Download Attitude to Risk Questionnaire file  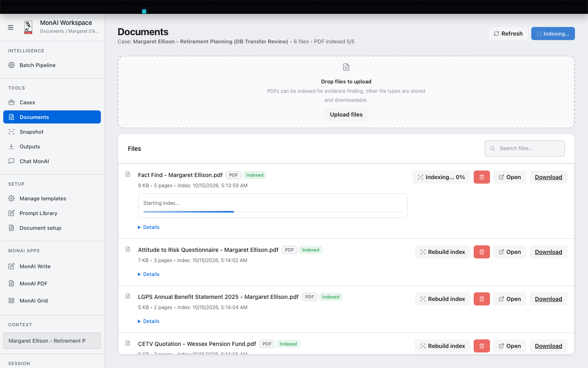point(548,252)
